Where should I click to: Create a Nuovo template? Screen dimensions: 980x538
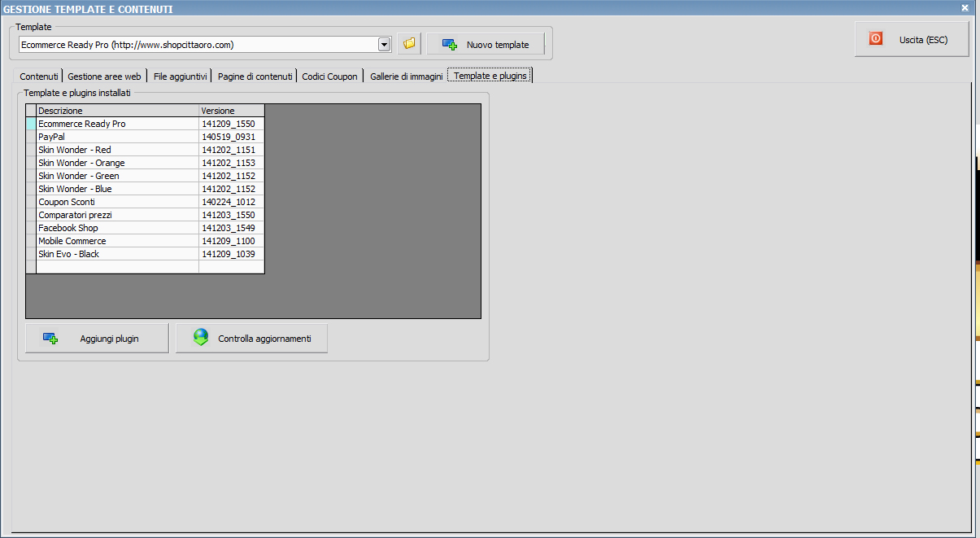pyautogui.click(x=486, y=44)
